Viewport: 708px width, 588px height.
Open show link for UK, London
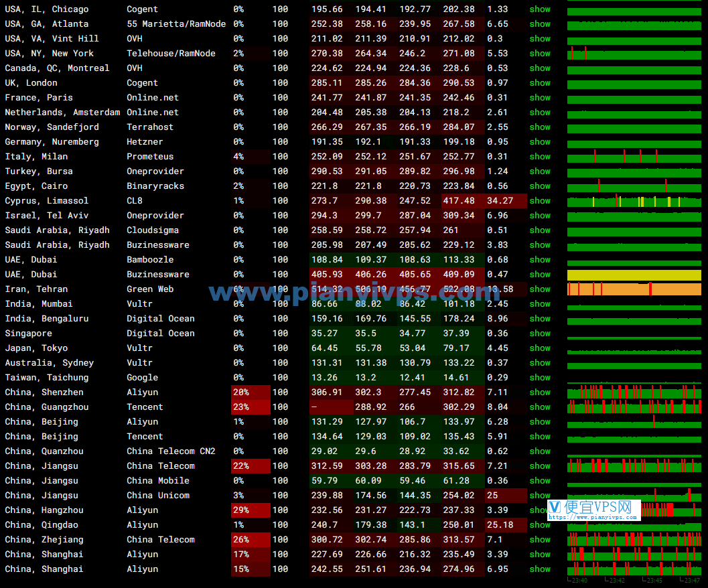coord(540,83)
